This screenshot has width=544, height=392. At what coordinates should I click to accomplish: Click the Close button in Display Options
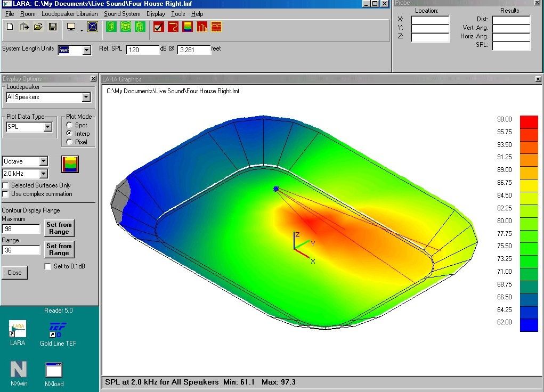coord(14,273)
